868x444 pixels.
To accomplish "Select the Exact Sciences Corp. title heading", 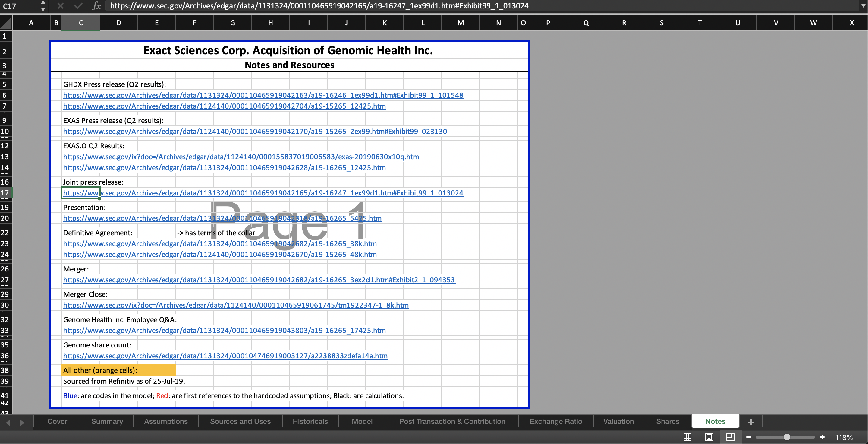I will tap(288, 50).
